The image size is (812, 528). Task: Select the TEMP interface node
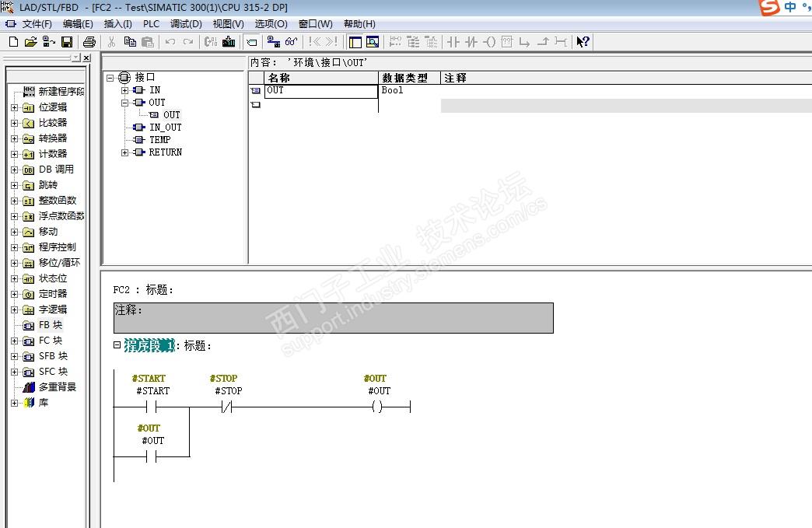[159, 140]
